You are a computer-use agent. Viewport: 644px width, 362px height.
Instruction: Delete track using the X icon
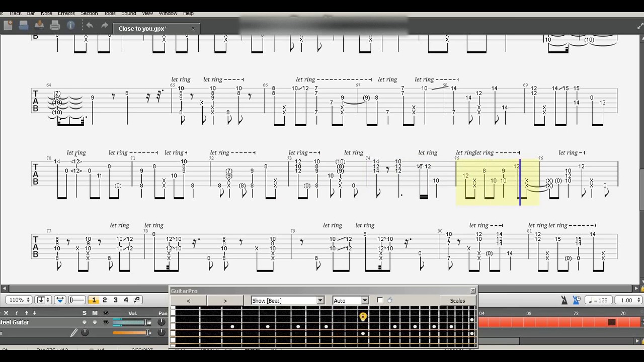(6, 313)
